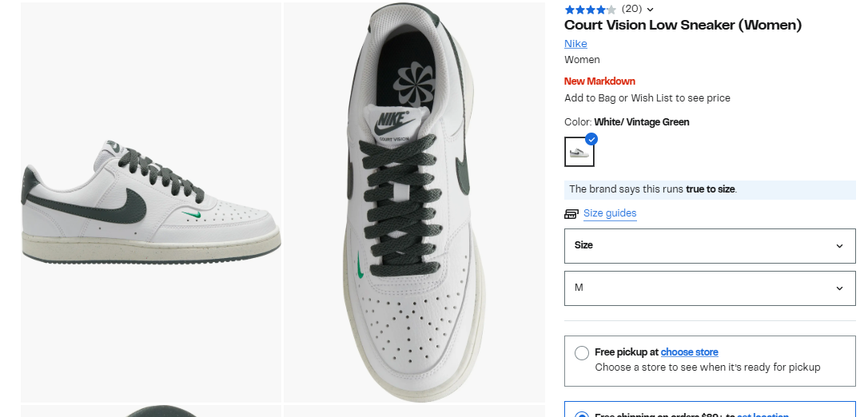868x417 pixels.
Task: Expand the reviews chevron next to (20)
Action: [650, 10]
